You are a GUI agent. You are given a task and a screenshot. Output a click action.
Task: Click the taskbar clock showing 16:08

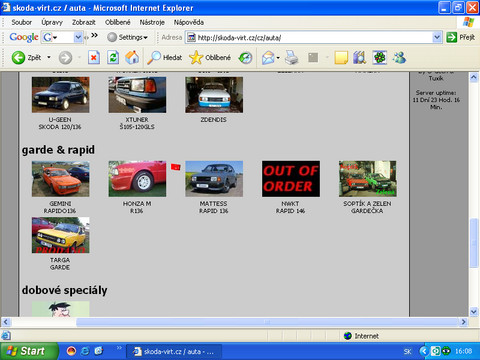coord(463,351)
